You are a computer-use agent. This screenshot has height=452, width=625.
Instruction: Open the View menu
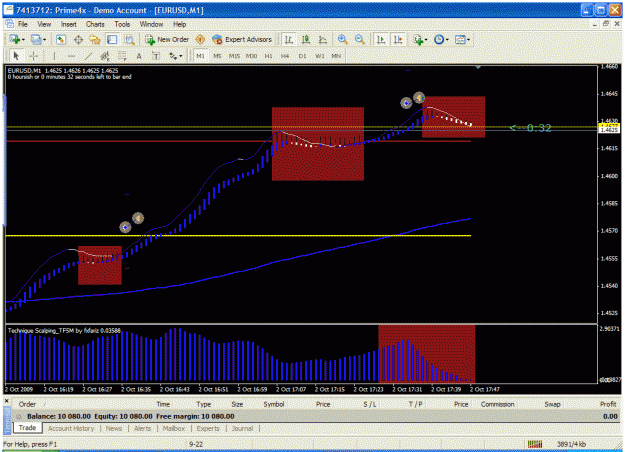(x=44, y=24)
